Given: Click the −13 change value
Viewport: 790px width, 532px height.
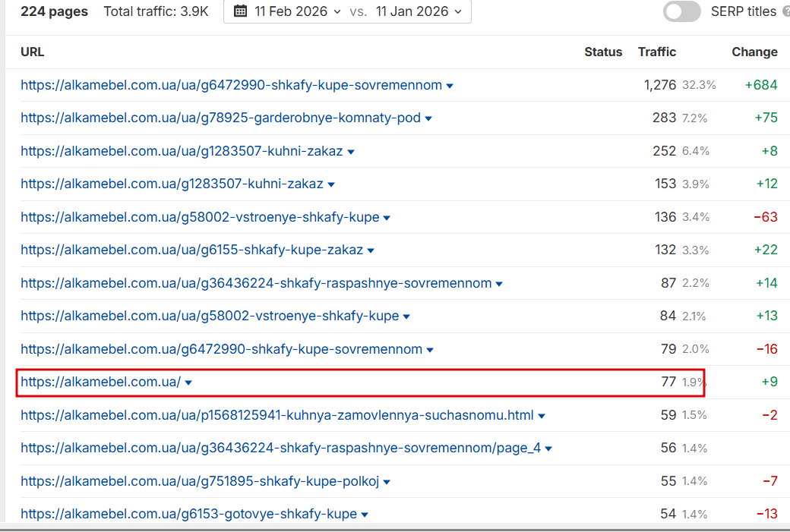Looking at the screenshot, I should tap(766, 513).
